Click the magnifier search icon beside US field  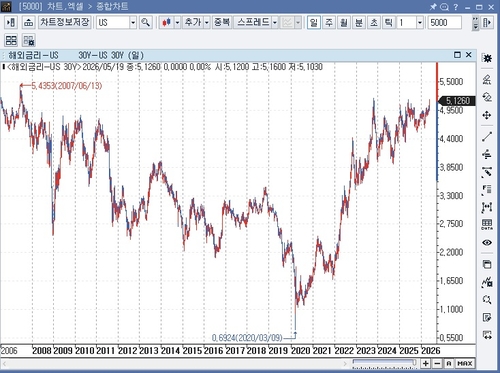[145, 23]
